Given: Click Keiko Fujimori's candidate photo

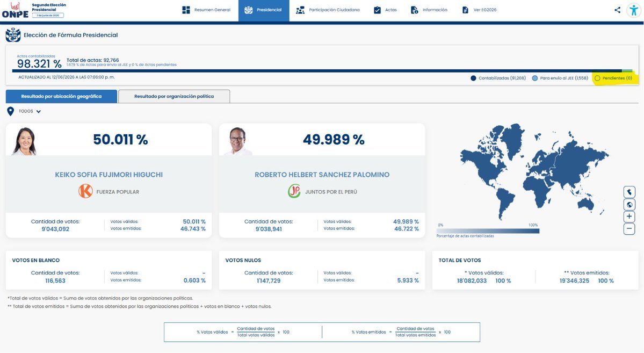Looking at the screenshot, I should [x=24, y=141].
